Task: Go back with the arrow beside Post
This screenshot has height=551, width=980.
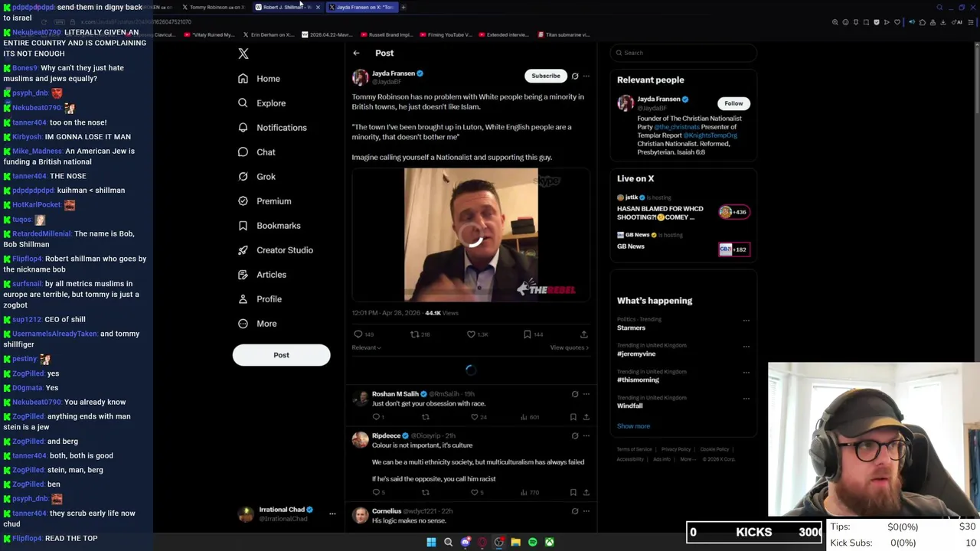Action: [x=356, y=53]
